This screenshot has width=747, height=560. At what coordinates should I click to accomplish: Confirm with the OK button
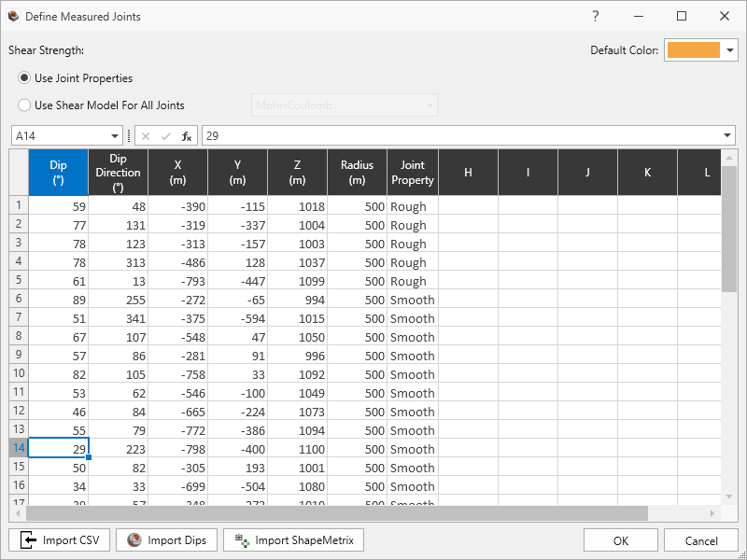(621, 540)
